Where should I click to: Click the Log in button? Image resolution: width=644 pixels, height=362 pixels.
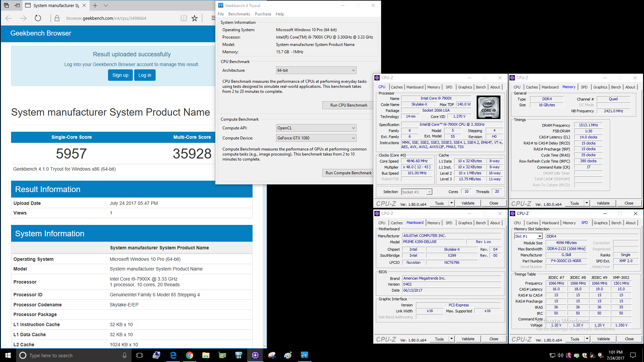(x=145, y=75)
